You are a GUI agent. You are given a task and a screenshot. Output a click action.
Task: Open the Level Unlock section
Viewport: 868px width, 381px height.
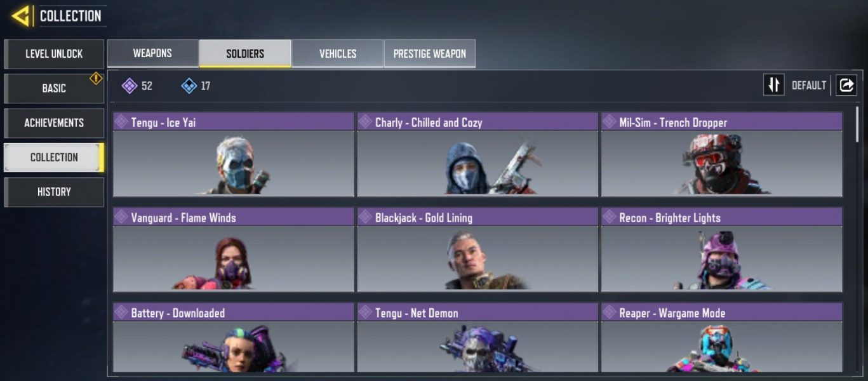tap(54, 54)
